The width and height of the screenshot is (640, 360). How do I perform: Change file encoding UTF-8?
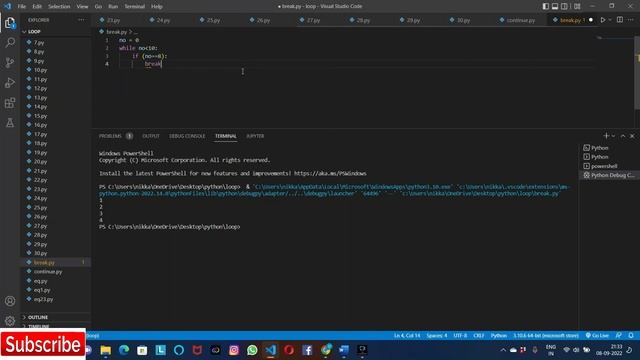[460, 336]
